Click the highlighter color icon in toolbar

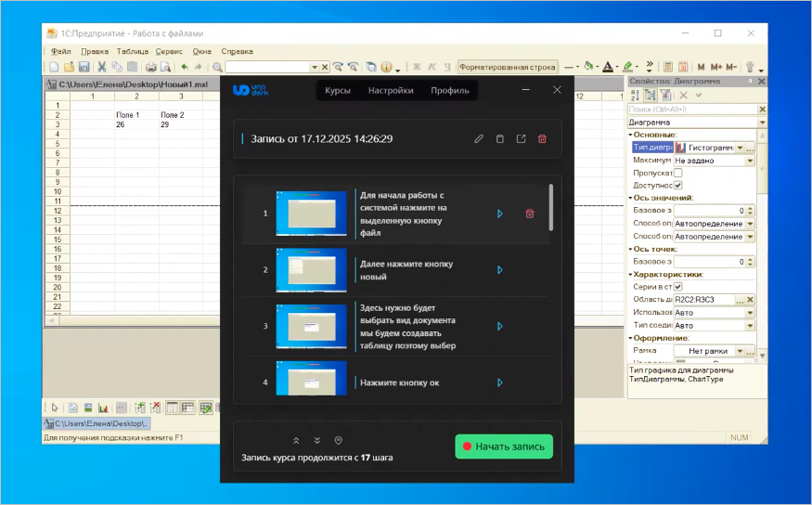[627, 67]
